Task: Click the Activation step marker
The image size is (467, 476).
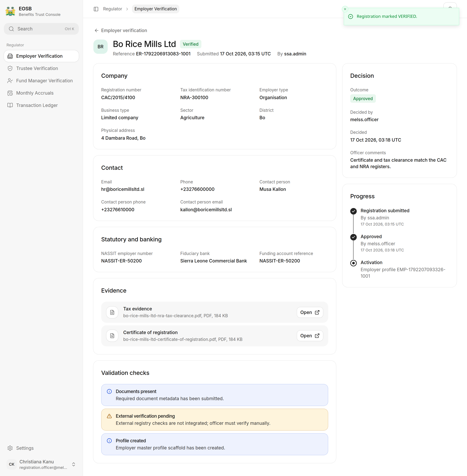Action: (x=353, y=263)
